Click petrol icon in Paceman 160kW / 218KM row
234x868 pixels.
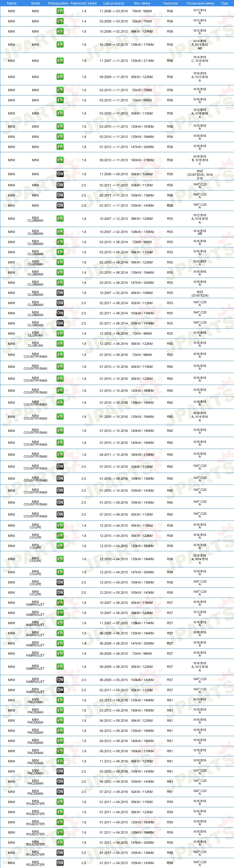point(60,751)
